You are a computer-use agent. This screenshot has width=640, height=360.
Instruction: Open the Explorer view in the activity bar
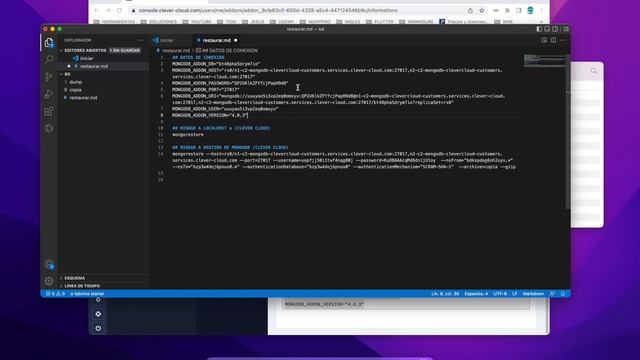pyautogui.click(x=49, y=43)
